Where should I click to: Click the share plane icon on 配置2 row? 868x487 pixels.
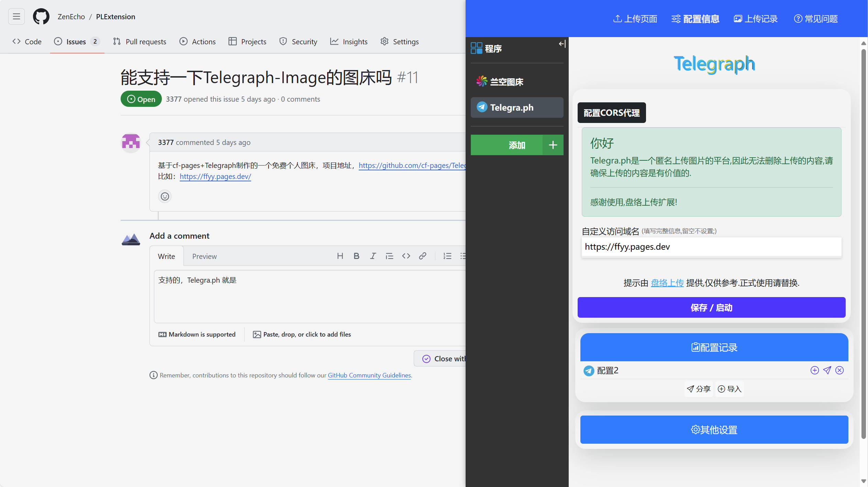point(827,370)
